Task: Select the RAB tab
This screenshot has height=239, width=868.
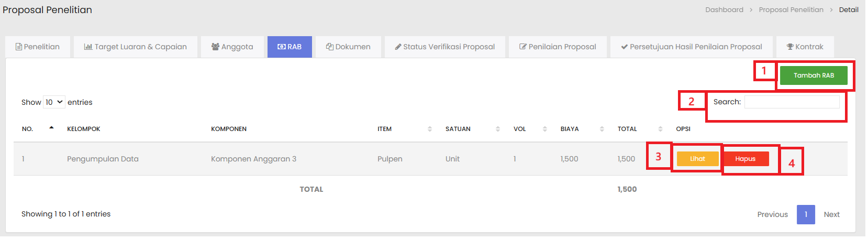Action: tap(290, 47)
